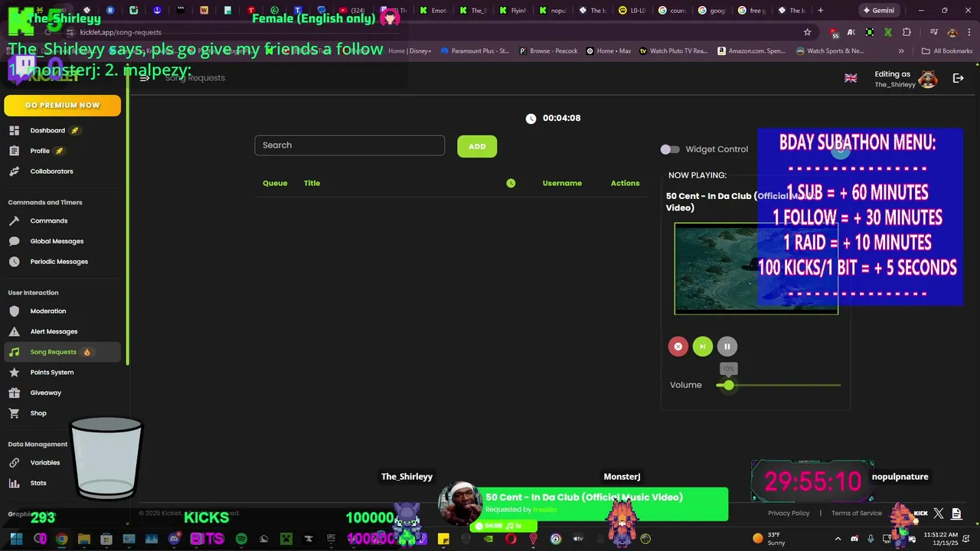
Task: Expand the bookmarks overflow chevron
Action: click(x=900, y=51)
